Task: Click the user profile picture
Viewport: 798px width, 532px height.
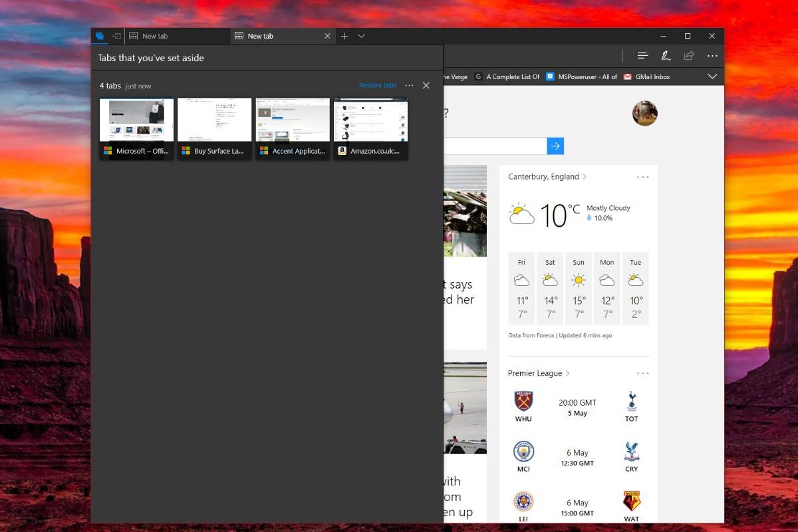Action: [644, 113]
